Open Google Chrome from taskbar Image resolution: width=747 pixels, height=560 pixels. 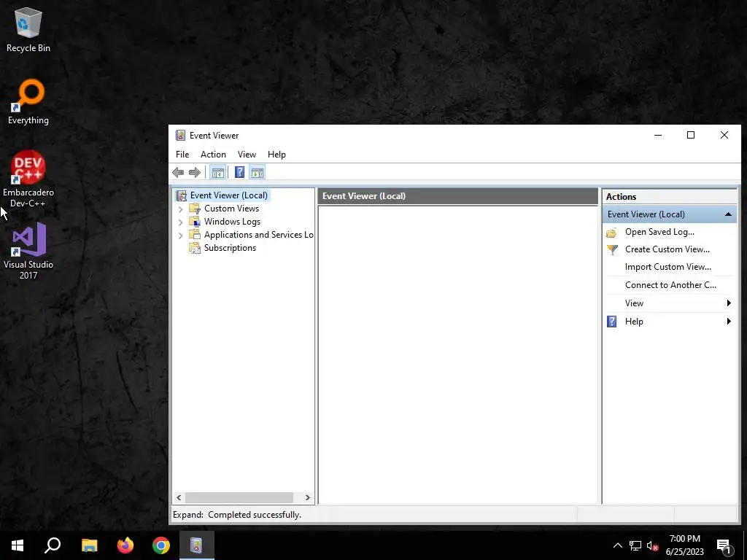point(161,545)
